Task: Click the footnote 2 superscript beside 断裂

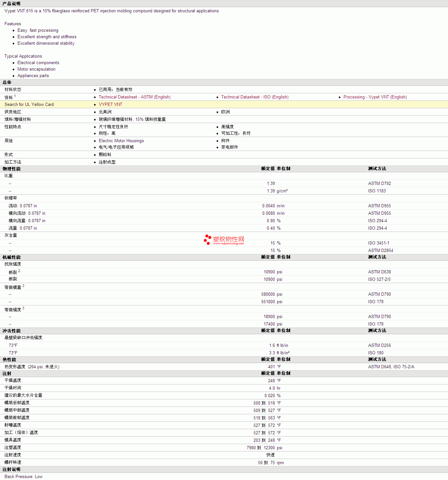Action: point(19,271)
